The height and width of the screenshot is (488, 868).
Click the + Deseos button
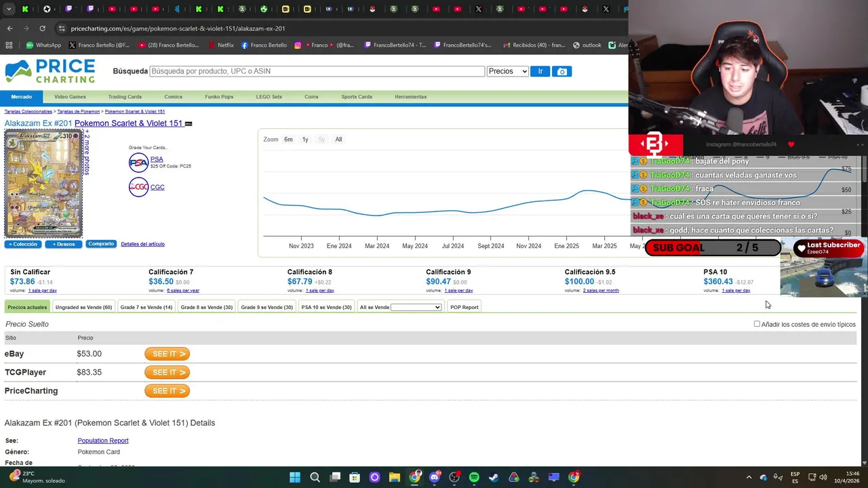coord(64,244)
